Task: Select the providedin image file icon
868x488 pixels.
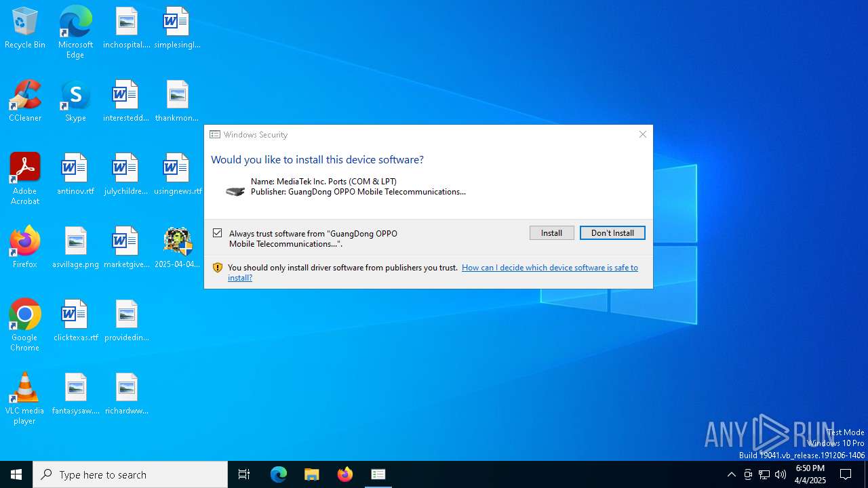Action: point(126,321)
